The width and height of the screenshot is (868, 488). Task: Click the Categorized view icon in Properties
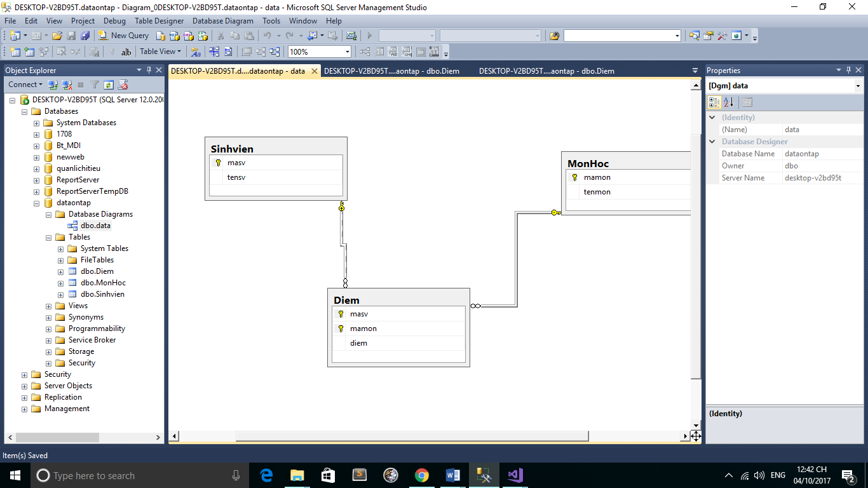(x=714, y=102)
